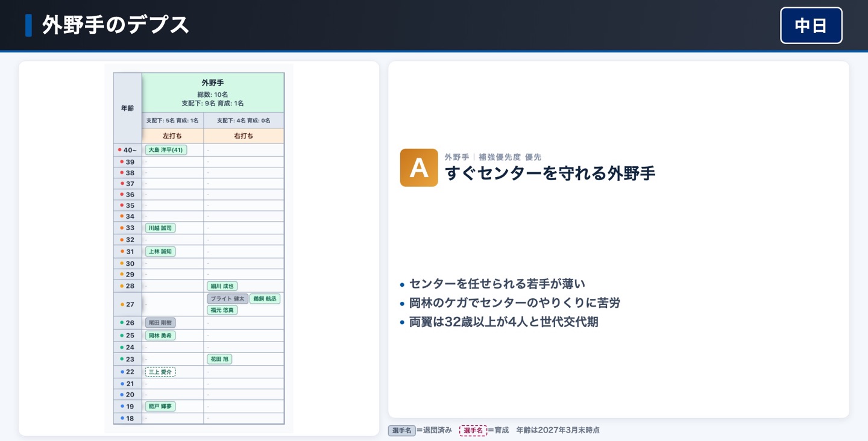
Task: Click the gray 選手名 retired legend tag
Action: (x=402, y=431)
